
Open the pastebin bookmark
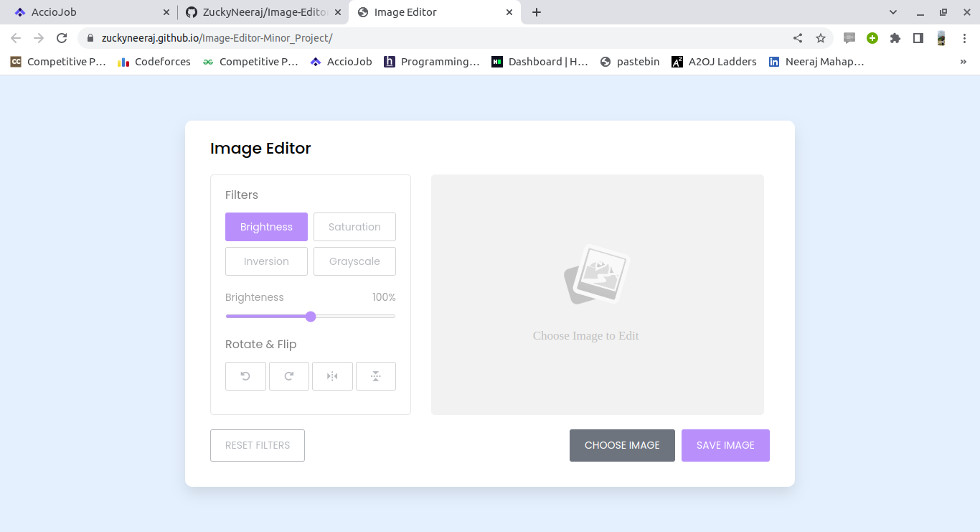click(x=630, y=62)
